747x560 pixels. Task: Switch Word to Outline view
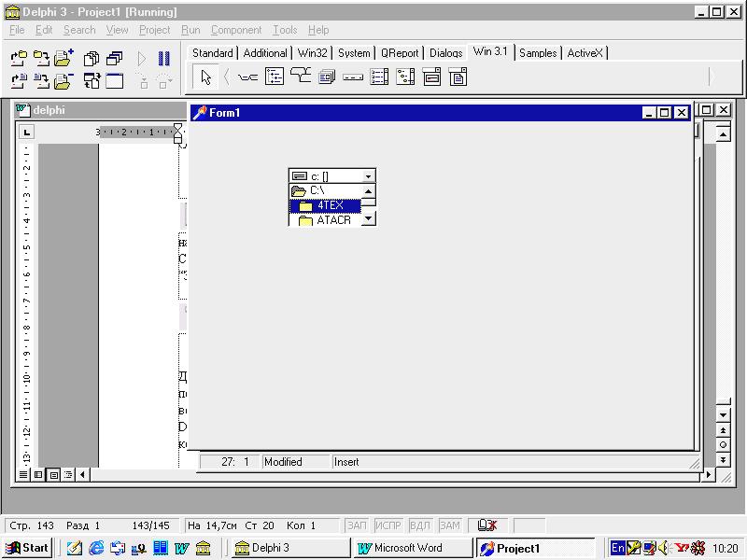68,474
